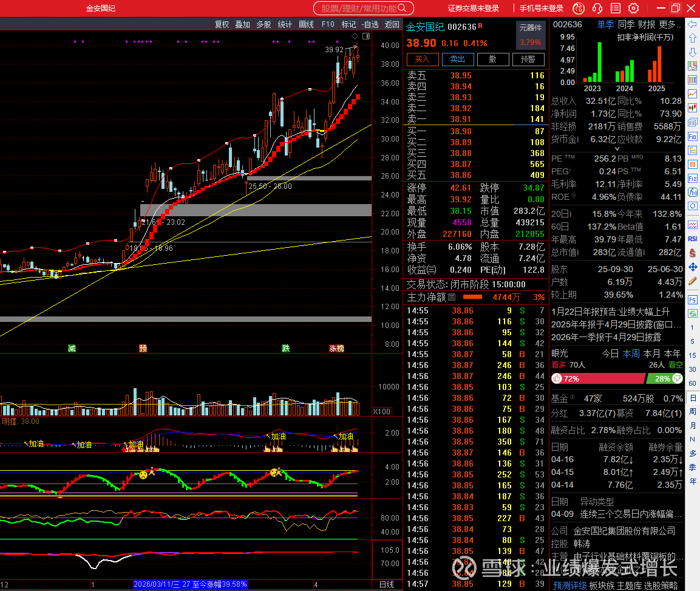The width and height of the screenshot is (700, 591).
Task: Click the back arrow icon in right sidebar
Action: 692,24
